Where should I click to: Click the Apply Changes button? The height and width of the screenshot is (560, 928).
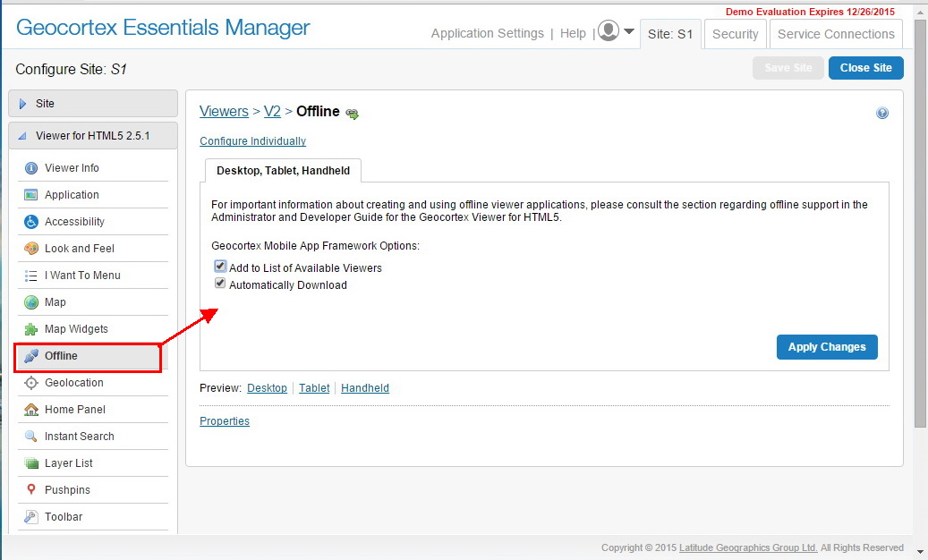point(827,347)
